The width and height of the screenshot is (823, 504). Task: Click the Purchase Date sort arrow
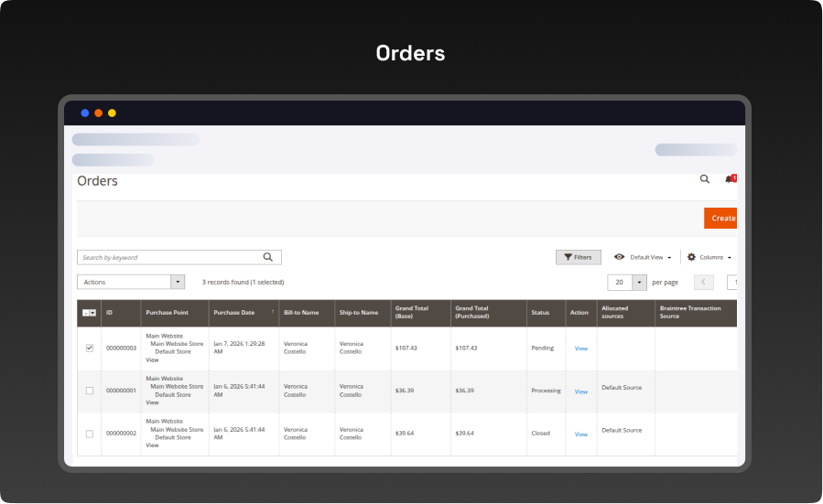[272, 312]
